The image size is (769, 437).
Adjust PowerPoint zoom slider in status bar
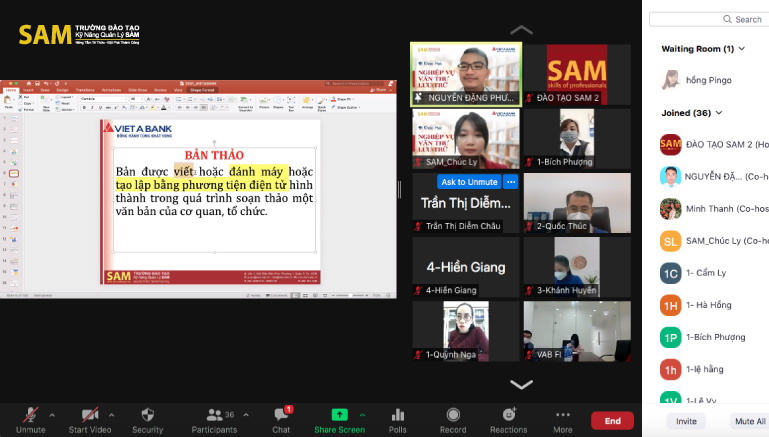coord(352,295)
